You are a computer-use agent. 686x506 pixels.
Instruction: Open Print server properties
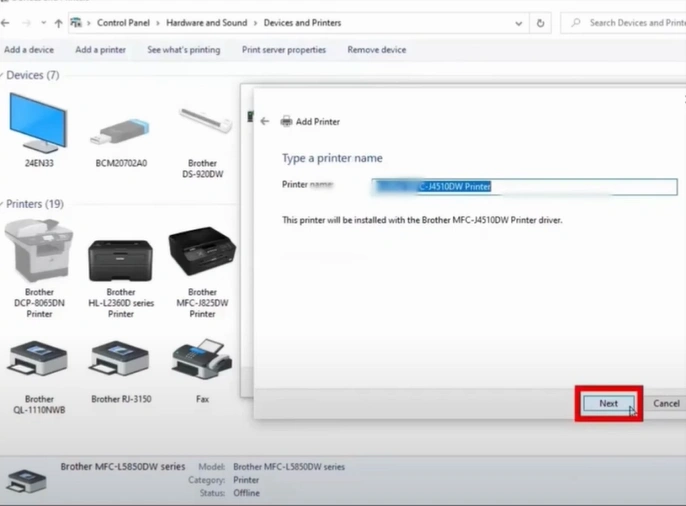pyautogui.click(x=284, y=50)
